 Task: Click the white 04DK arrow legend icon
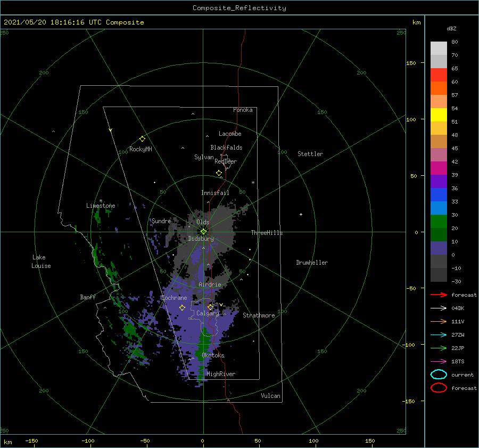click(x=439, y=308)
